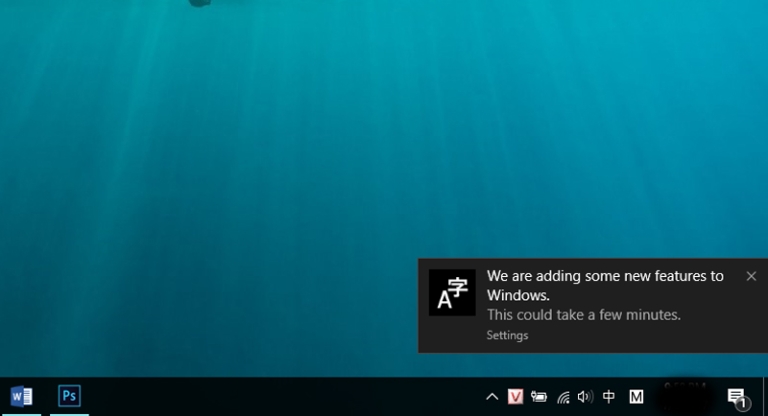Click the Settings label in the notification
The width and height of the screenshot is (768, 416).
click(507, 335)
